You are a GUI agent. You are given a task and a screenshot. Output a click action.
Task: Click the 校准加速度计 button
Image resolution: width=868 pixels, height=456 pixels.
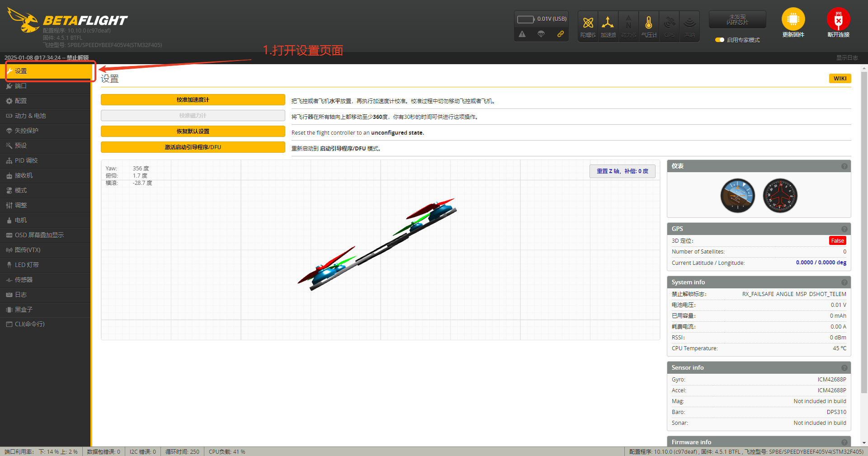coord(193,100)
